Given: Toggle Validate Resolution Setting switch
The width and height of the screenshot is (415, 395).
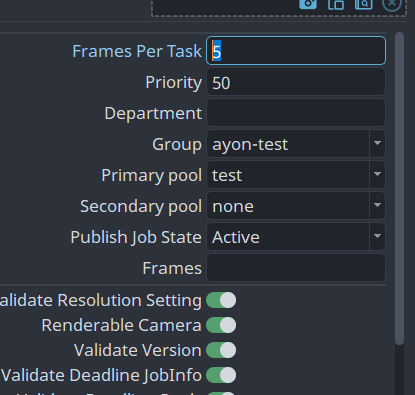Looking at the screenshot, I should coord(221,300).
